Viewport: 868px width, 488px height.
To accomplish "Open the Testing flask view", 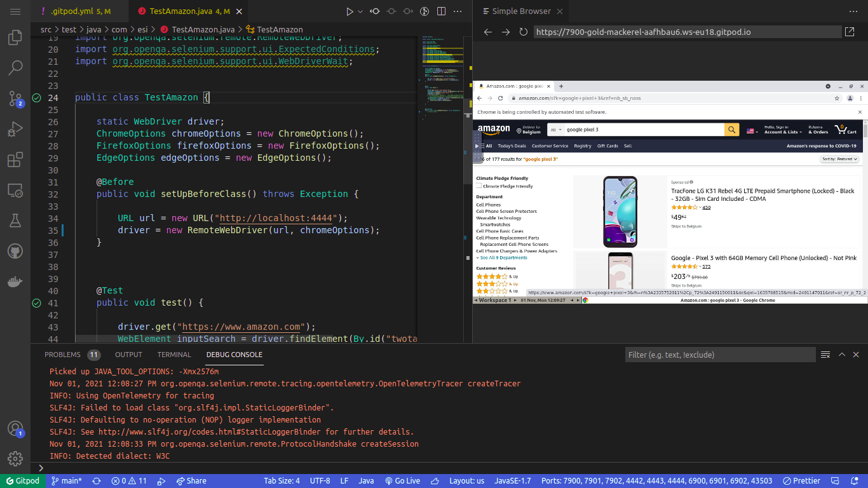I will (x=15, y=220).
